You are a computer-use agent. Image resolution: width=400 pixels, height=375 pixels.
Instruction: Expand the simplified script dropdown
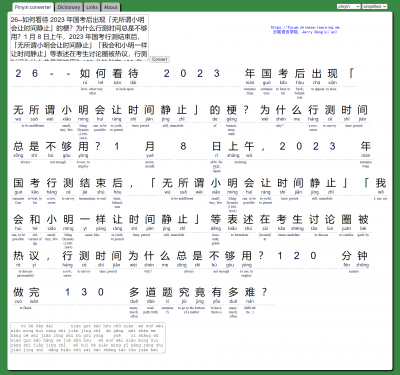coord(375,6)
